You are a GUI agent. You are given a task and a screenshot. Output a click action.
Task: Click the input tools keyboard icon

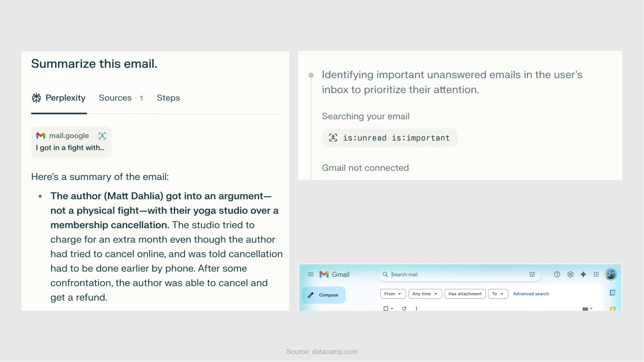[585, 309]
